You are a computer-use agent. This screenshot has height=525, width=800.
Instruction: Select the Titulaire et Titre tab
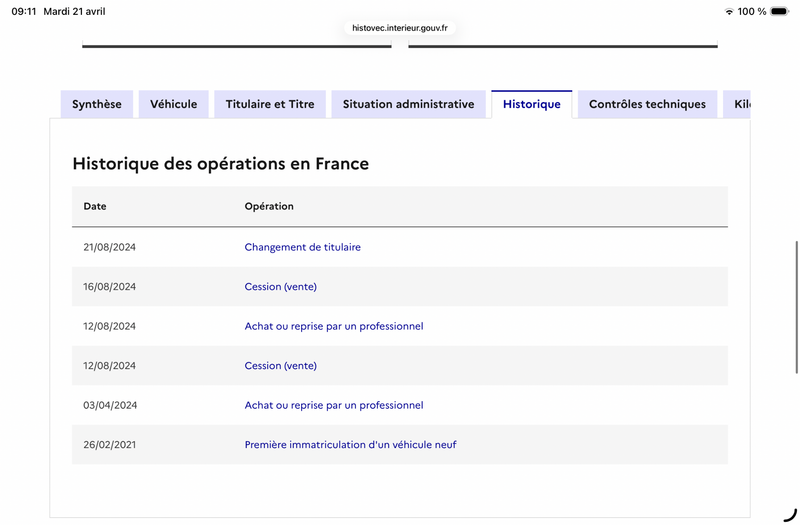point(270,104)
